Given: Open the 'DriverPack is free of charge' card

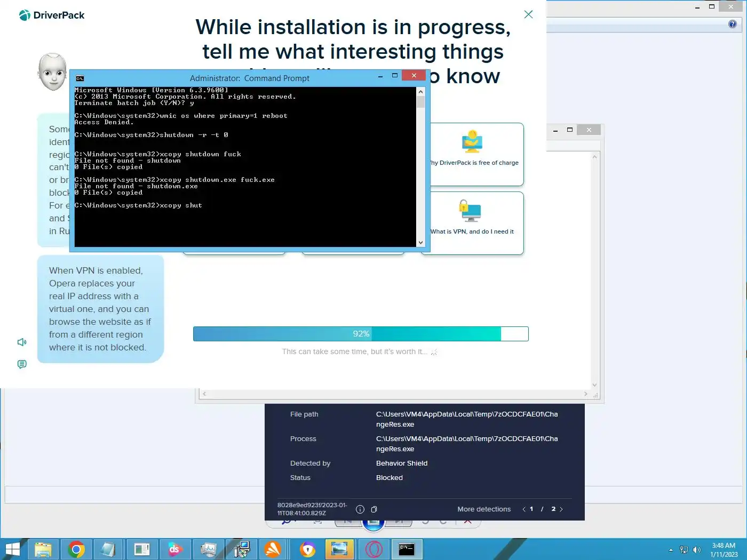Looking at the screenshot, I should 477,155.
